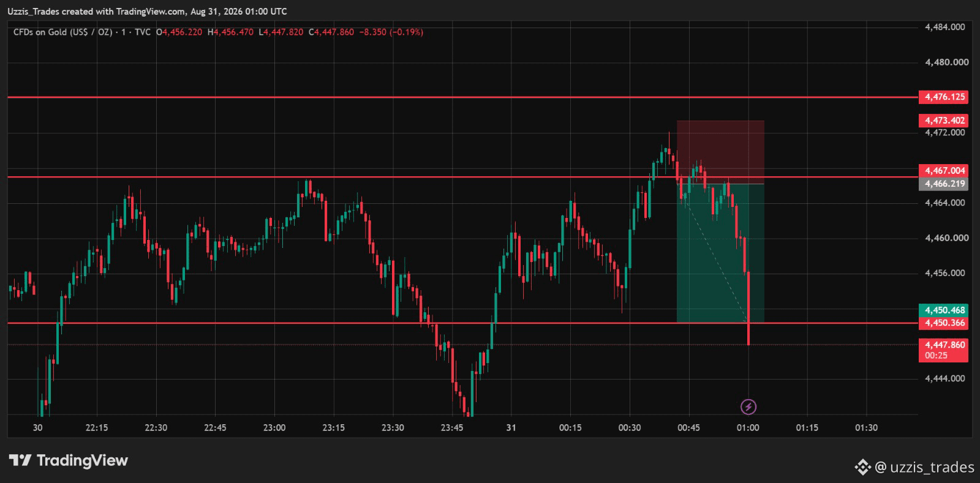Click the 00:45 time axis label
980x483 pixels.
coord(689,428)
